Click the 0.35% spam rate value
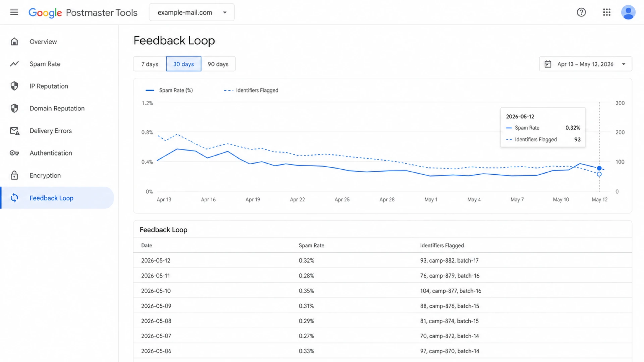 [x=306, y=291]
